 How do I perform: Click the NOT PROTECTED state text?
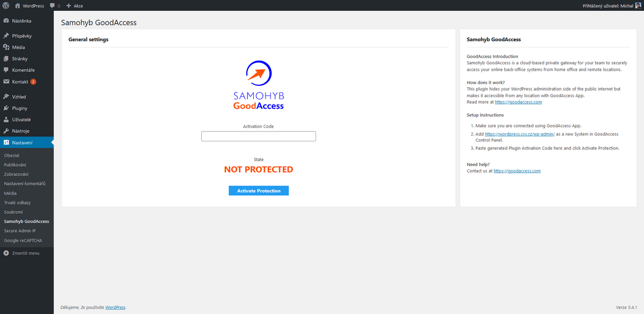point(259,169)
